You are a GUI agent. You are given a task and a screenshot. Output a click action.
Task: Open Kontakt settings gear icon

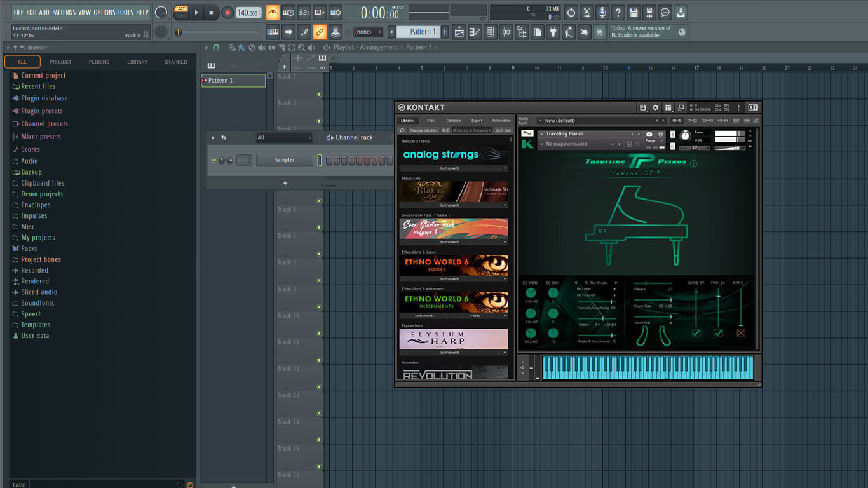tap(656, 107)
